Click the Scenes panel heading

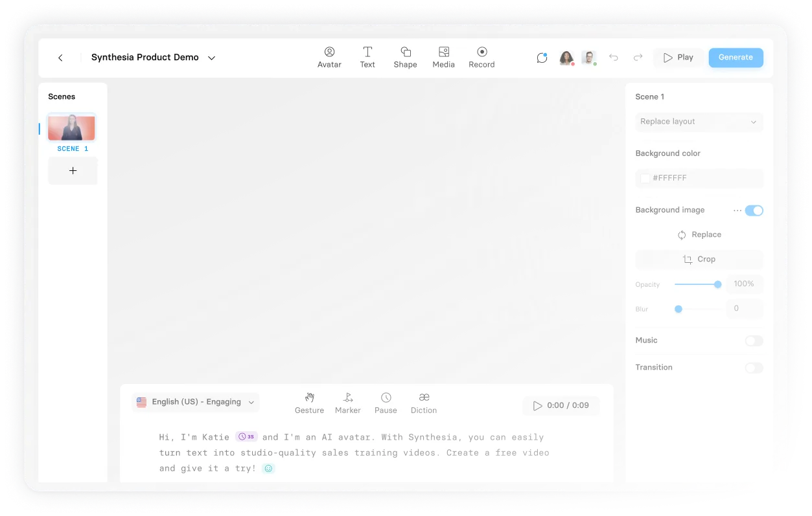coord(62,96)
